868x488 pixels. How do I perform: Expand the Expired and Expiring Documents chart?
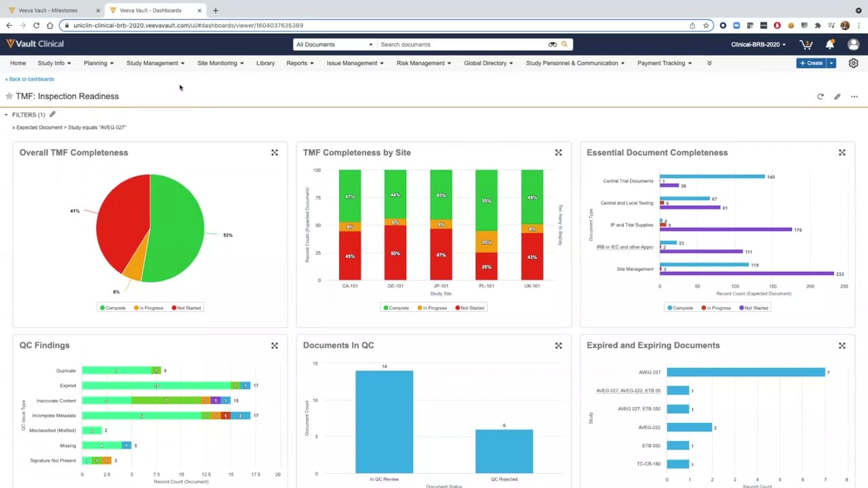coord(842,345)
